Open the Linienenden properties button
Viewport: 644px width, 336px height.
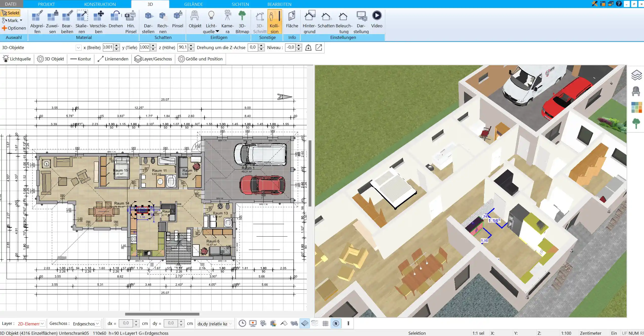coord(113,59)
